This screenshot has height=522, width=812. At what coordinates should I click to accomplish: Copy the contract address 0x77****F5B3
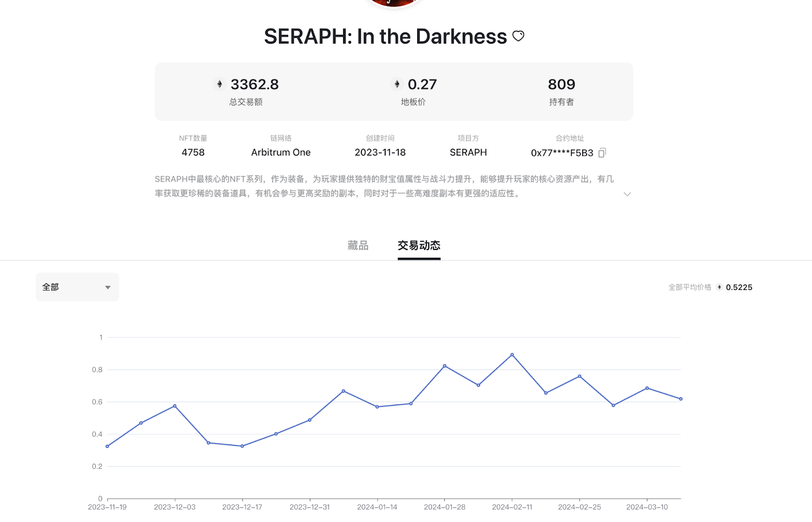tap(602, 153)
